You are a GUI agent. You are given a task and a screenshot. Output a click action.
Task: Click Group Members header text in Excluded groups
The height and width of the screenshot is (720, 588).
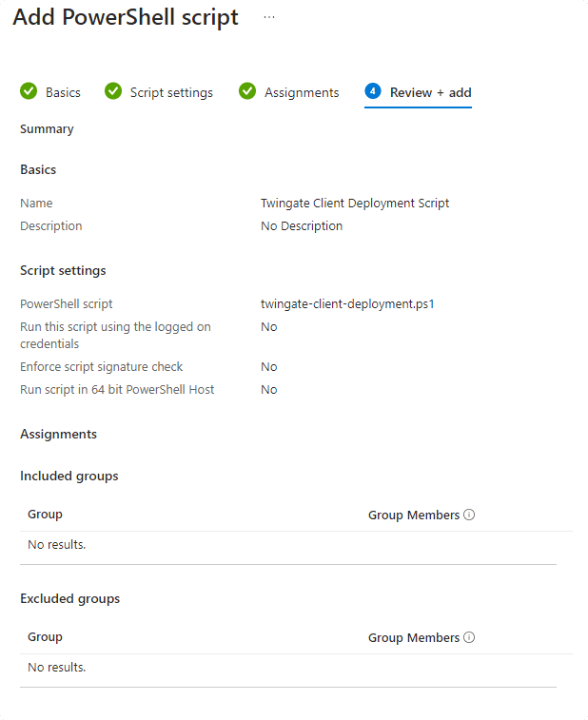[413, 637]
